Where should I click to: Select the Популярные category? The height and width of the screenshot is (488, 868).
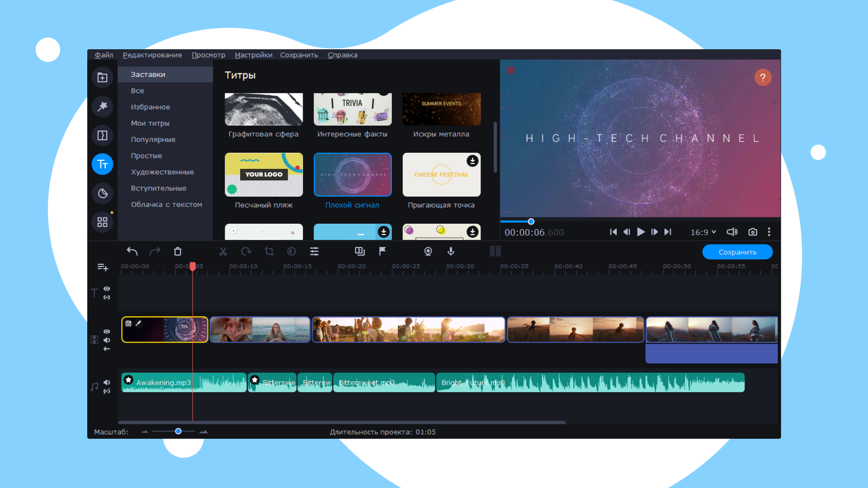tap(165, 140)
